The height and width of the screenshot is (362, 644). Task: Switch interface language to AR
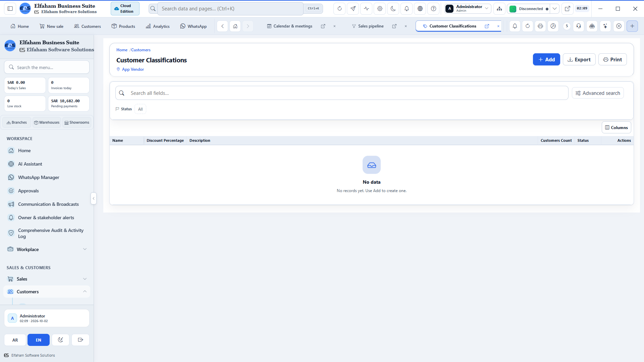(x=15, y=340)
